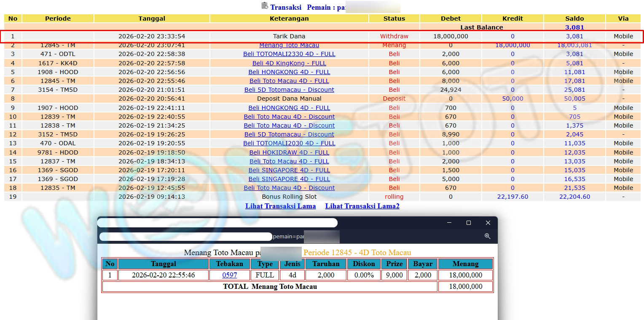Click the Keterangan column header
This screenshot has width=644, height=320.
289,19
